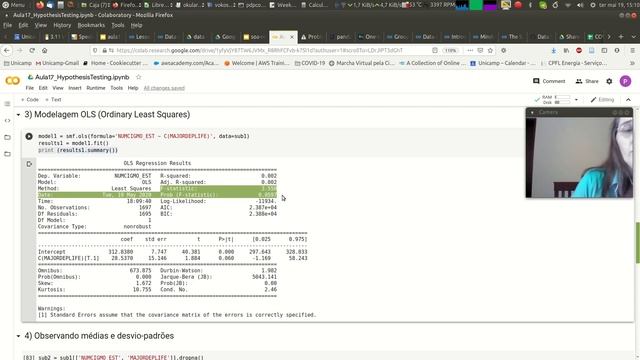The width and height of the screenshot is (640, 360).
Task: Toggle reader view icon in address bar
Action: click(x=435, y=50)
